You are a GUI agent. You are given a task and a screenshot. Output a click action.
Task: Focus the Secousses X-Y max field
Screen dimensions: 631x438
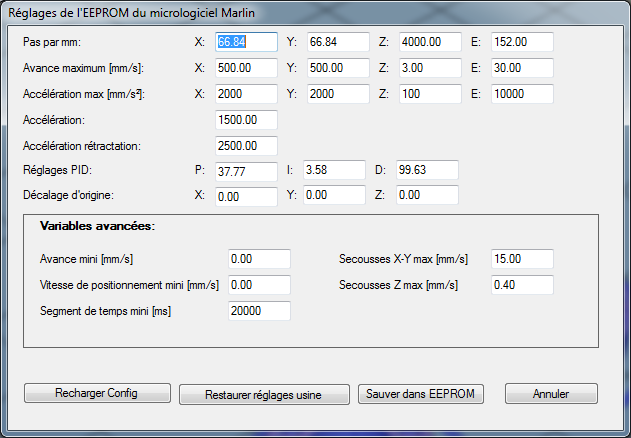pos(521,259)
